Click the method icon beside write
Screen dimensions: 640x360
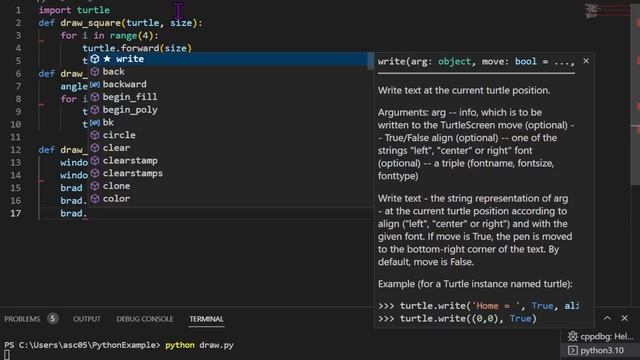[95, 59]
